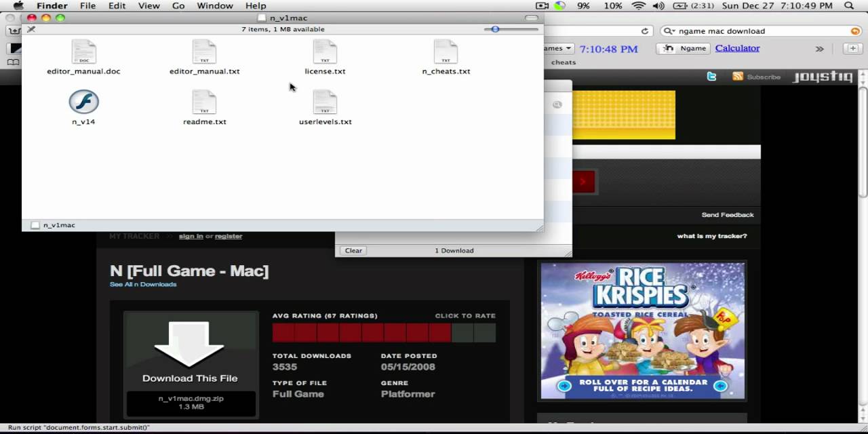Image resolution: width=868 pixels, height=434 pixels.
Task: Click 'what is my tracker?' link
Action: (x=712, y=236)
